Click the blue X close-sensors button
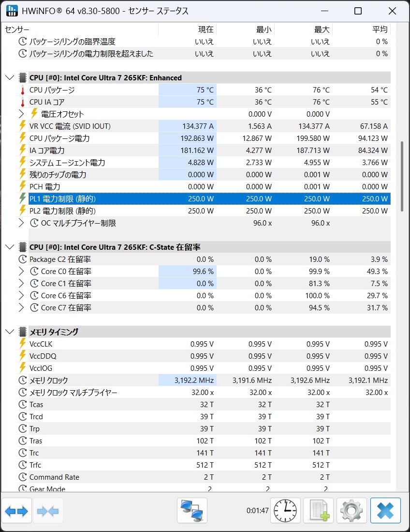Image resolution: width=410 pixels, height=532 pixels. point(385,511)
